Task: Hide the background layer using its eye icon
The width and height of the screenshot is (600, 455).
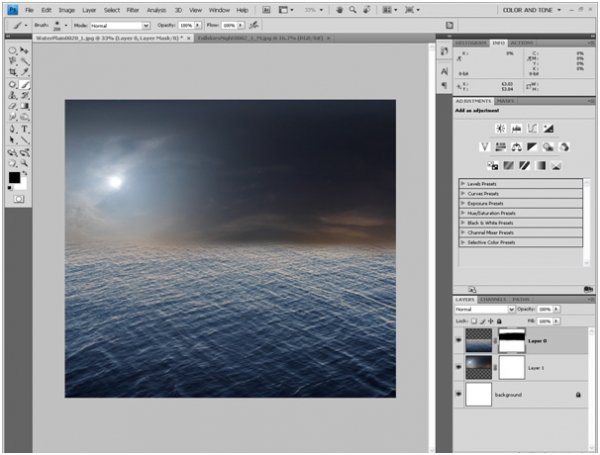Action: coord(458,394)
